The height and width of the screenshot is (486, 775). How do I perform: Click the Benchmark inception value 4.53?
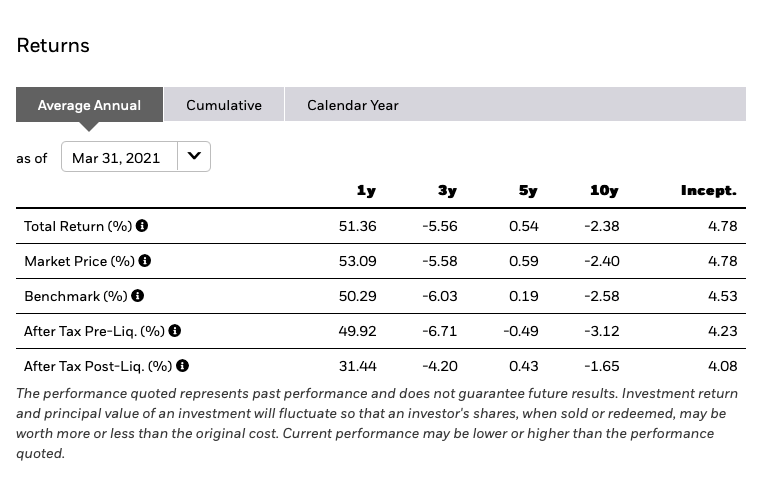[722, 296]
